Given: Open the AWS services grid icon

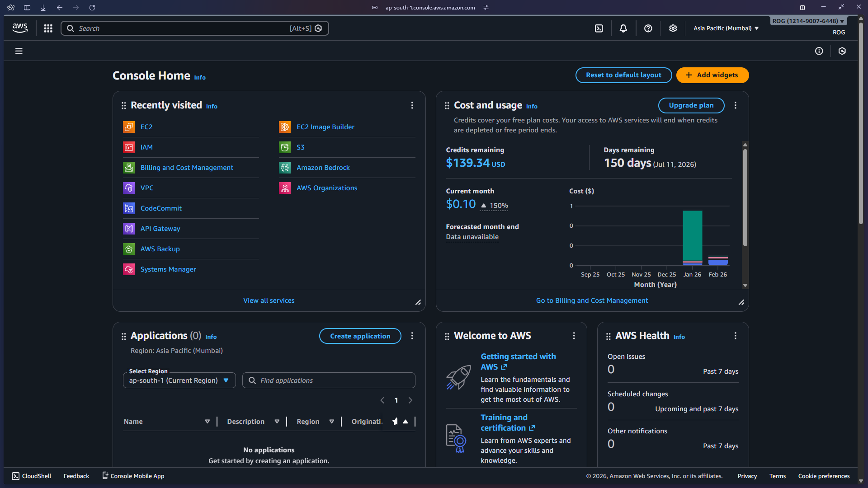Looking at the screenshot, I should [x=48, y=28].
